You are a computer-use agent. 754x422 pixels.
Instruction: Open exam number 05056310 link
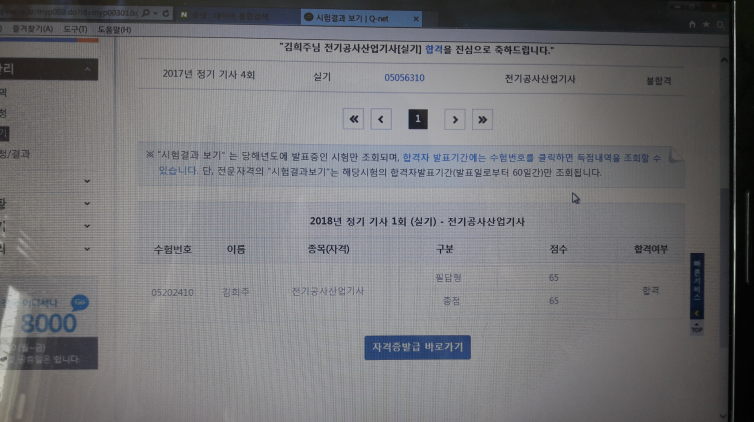click(404, 77)
